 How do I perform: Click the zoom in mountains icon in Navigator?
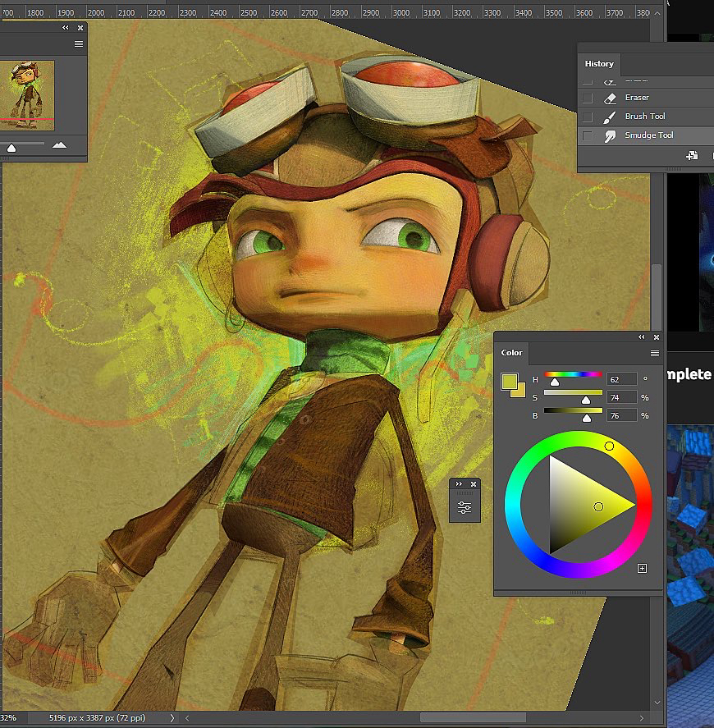59,145
